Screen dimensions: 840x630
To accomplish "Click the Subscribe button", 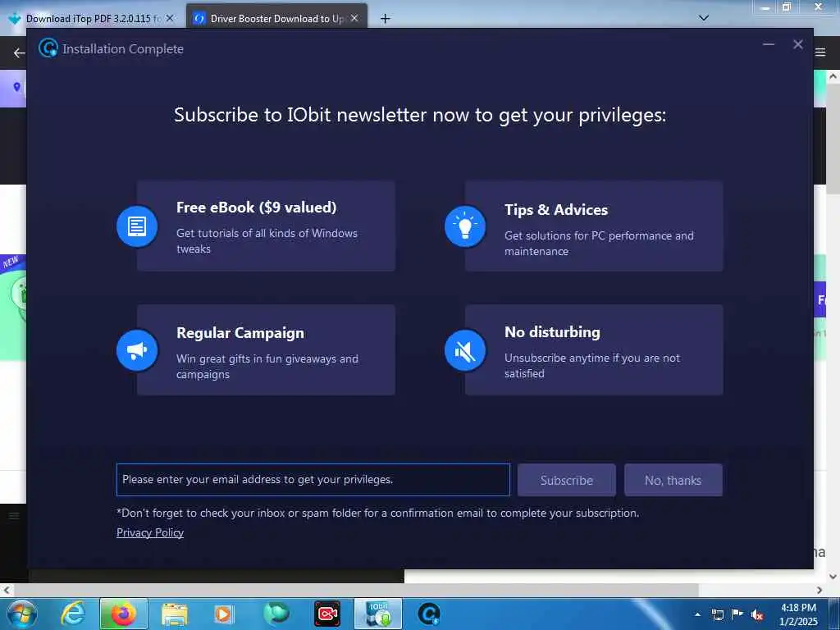I will [566, 480].
